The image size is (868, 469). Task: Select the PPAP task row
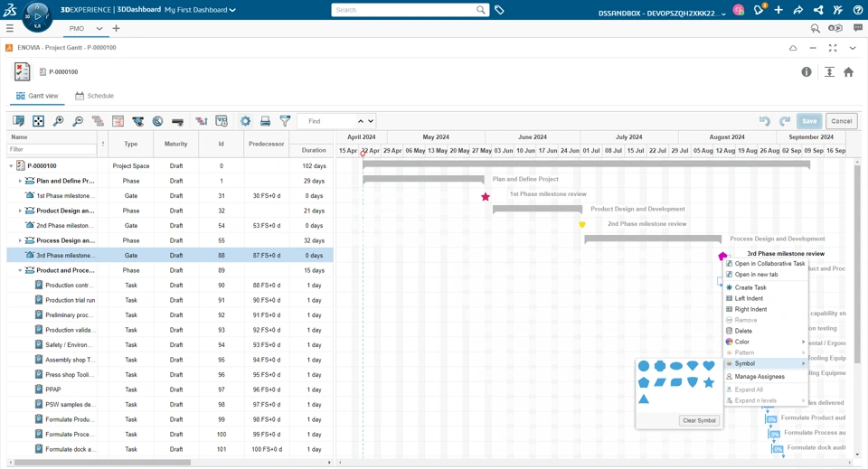(169, 389)
